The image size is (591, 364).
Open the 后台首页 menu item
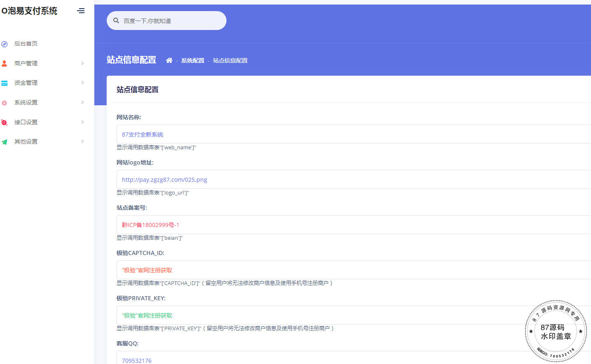26,44
